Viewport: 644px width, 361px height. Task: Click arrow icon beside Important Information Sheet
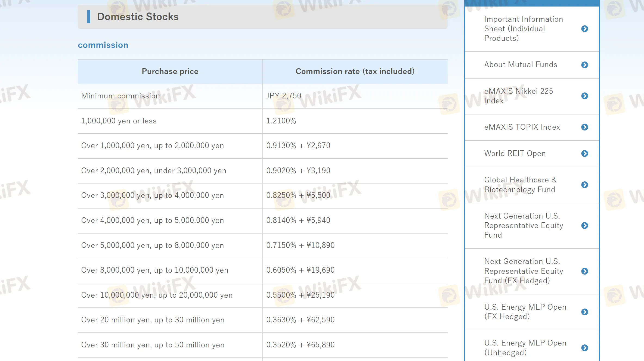point(584,29)
